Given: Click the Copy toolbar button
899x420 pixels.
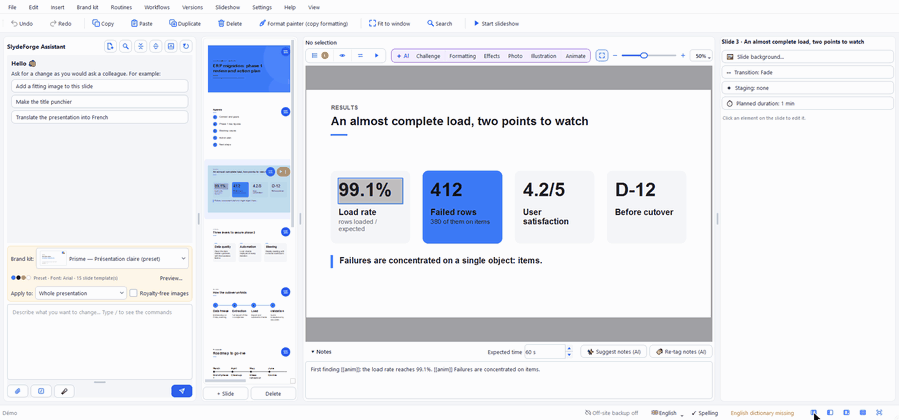Looking at the screenshot, I should (x=103, y=23).
